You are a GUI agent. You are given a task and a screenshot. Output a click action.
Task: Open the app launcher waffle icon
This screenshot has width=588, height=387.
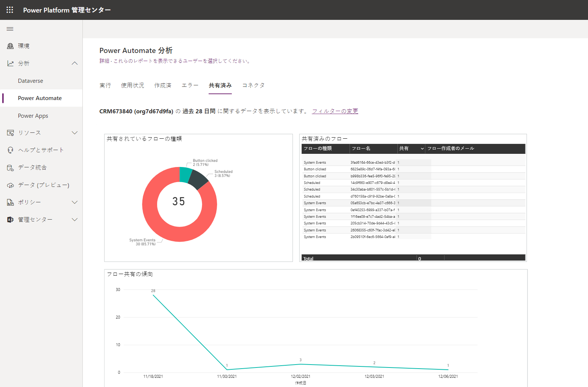click(x=10, y=10)
